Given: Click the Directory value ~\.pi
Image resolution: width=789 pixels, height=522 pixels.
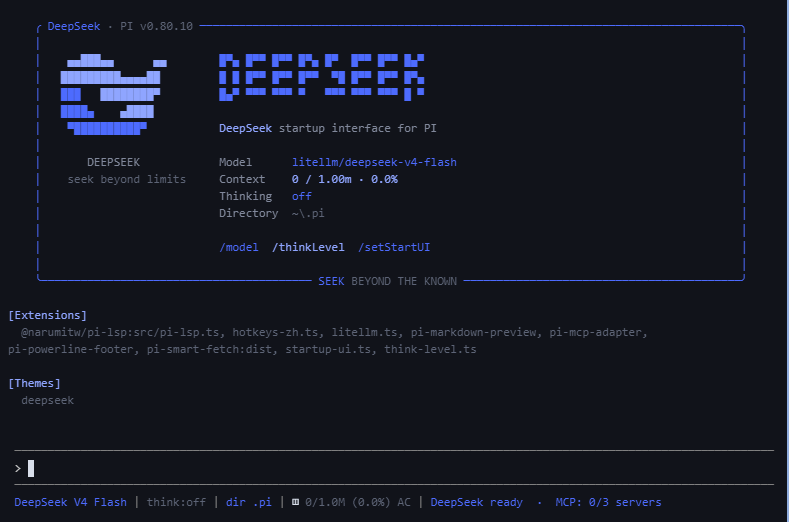Looking at the screenshot, I should pyautogui.click(x=308, y=213).
